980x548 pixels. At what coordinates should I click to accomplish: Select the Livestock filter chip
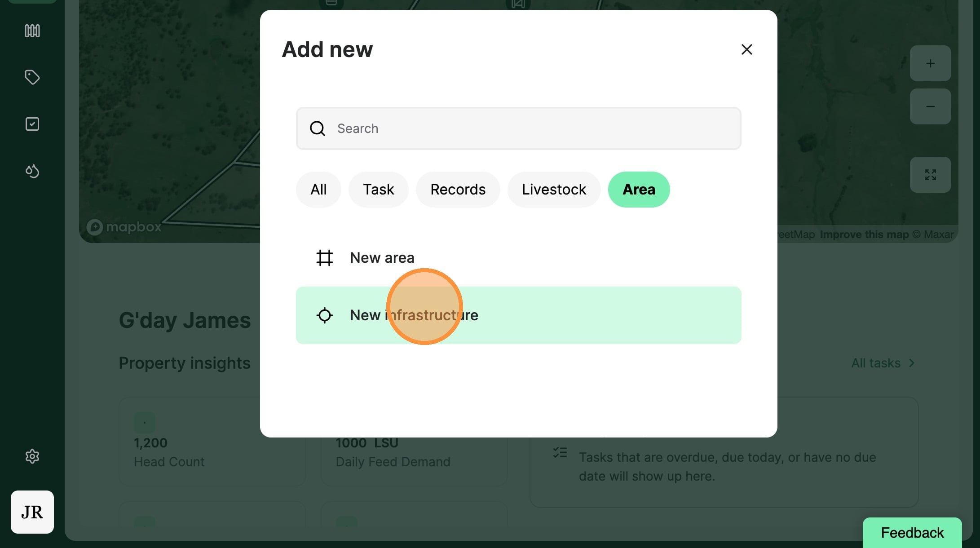[554, 190]
